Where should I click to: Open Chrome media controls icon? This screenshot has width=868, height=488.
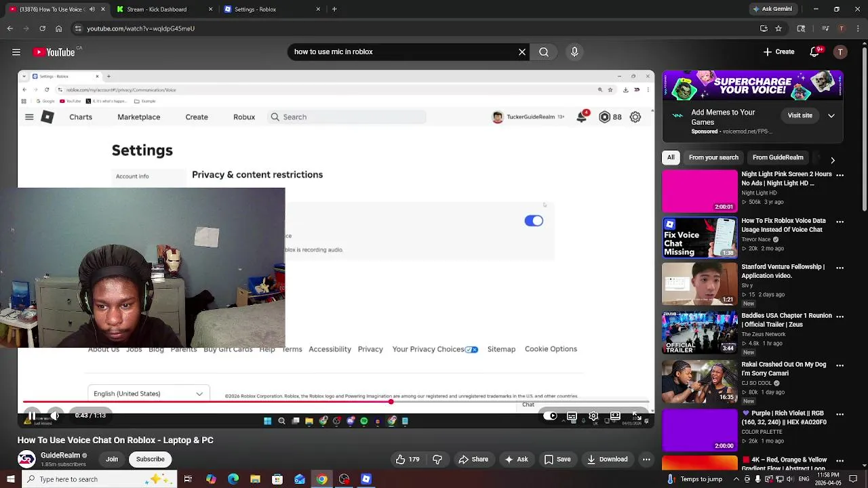coord(825,28)
